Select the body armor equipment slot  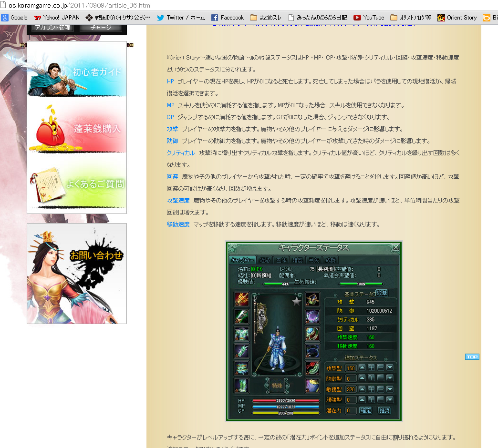(x=242, y=334)
